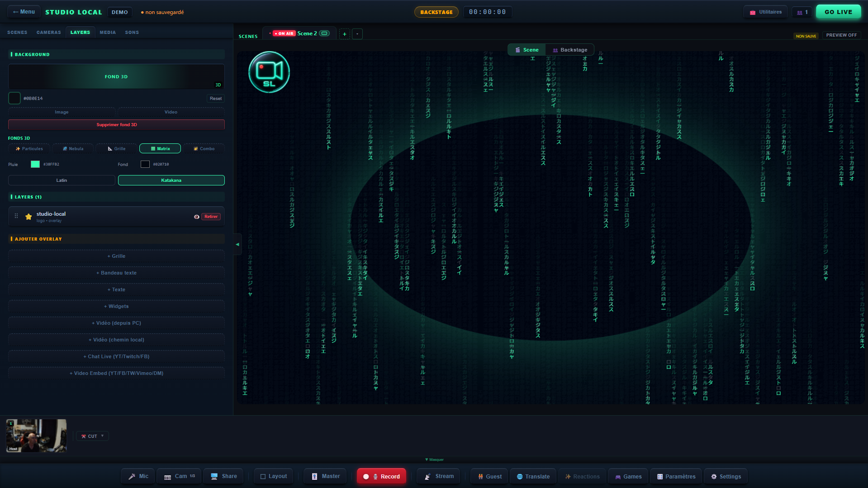Add a Chat Live overlay

coord(116,356)
